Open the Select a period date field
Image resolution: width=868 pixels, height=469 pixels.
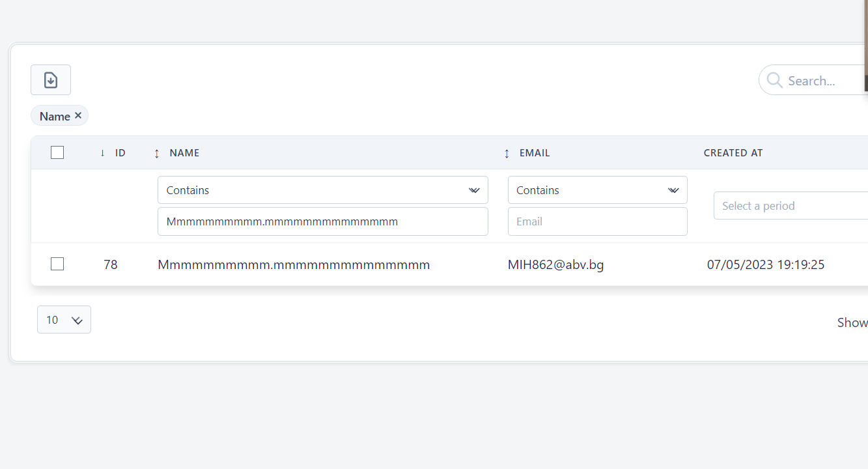tap(789, 206)
